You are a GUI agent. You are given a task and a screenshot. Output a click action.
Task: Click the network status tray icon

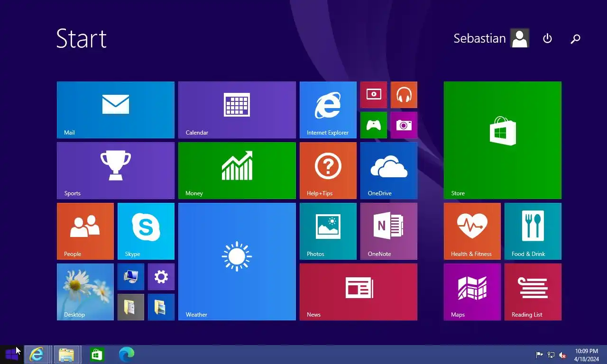pos(551,355)
